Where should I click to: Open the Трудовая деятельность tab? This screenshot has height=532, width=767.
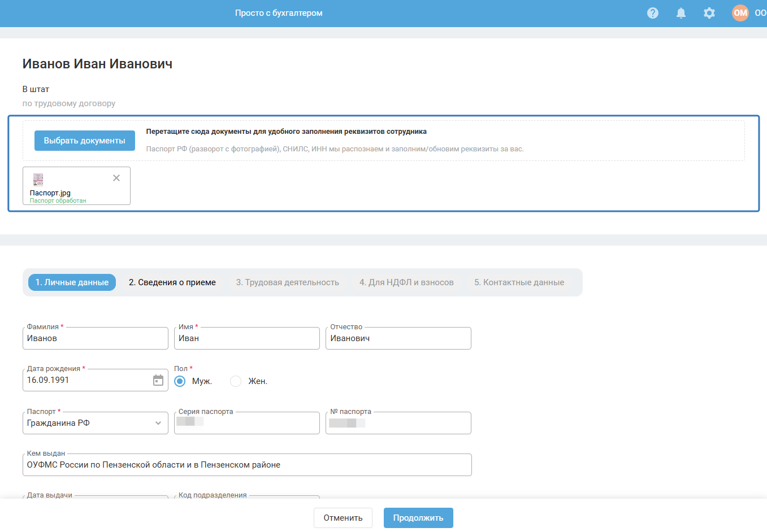(x=287, y=282)
